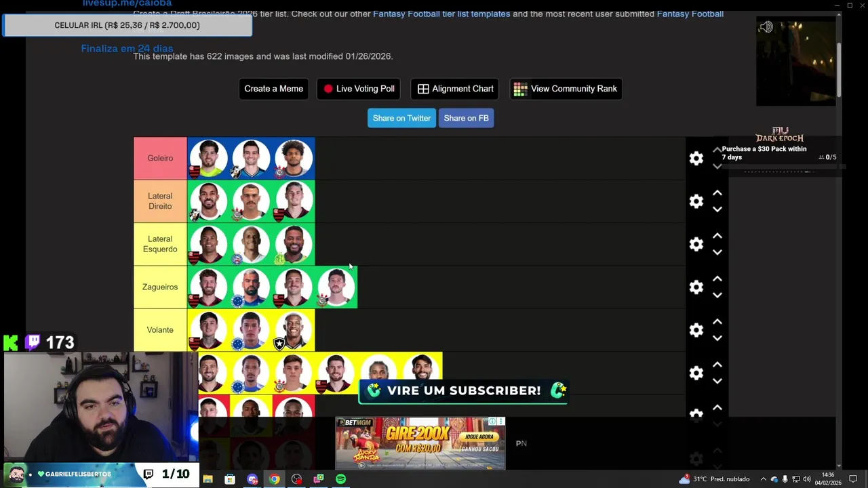The height and width of the screenshot is (488, 868).
Task: Open Chrome from taskbar
Action: click(274, 479)
